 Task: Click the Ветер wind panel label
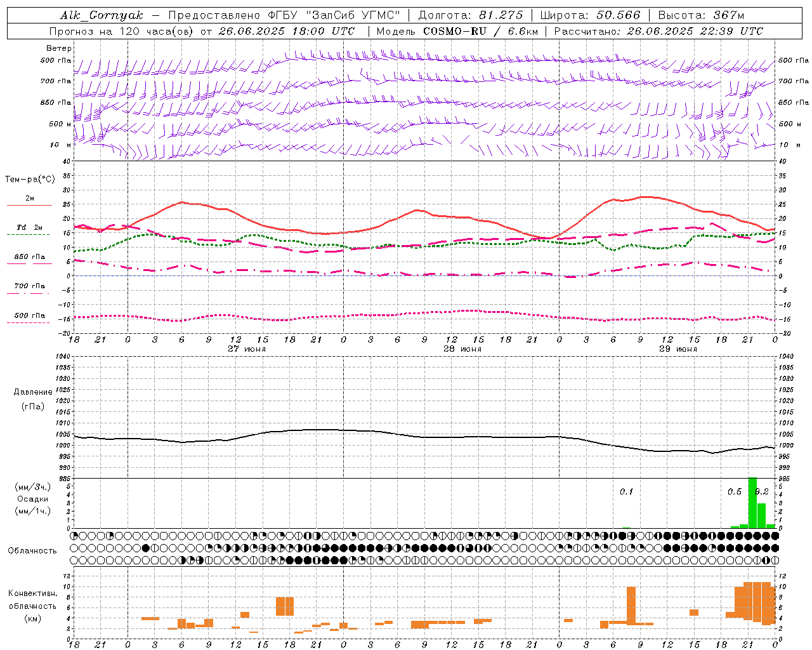click(58, 48)
